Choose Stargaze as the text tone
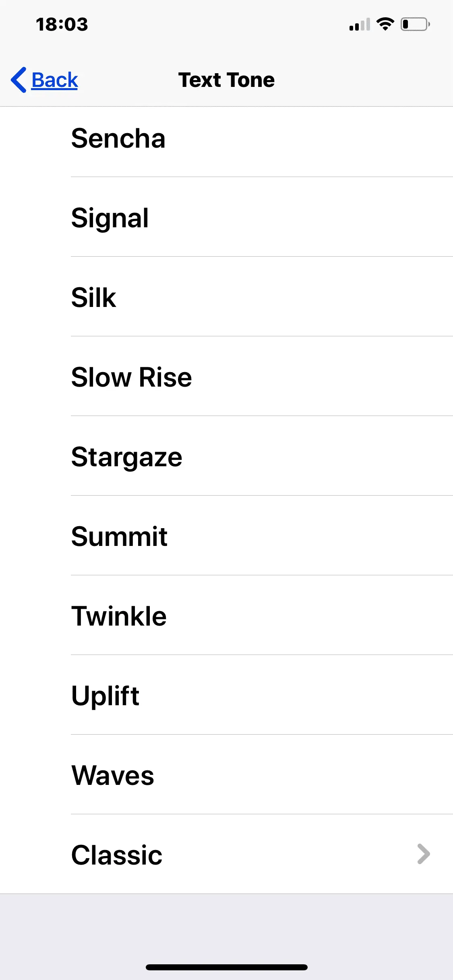453x980 pixels. [x=126, y=457]
